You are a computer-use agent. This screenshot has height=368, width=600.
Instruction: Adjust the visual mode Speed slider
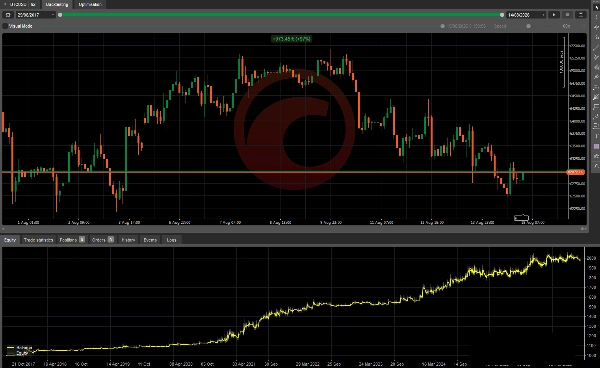pos(528,26)
